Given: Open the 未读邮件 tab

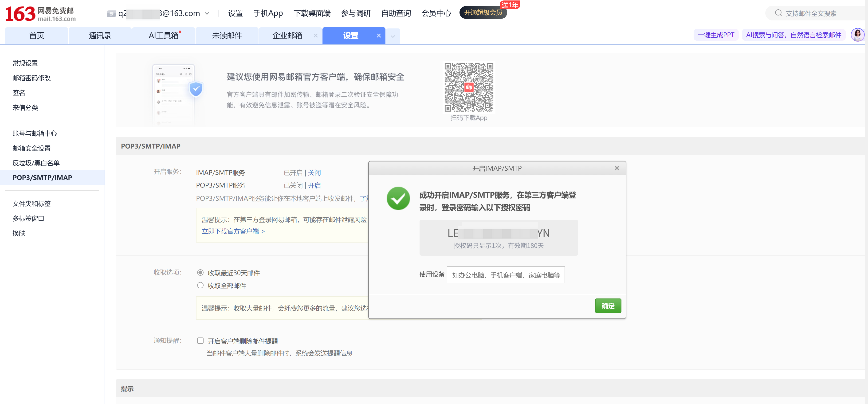Looking at the screenshot, I should point(227,36).
